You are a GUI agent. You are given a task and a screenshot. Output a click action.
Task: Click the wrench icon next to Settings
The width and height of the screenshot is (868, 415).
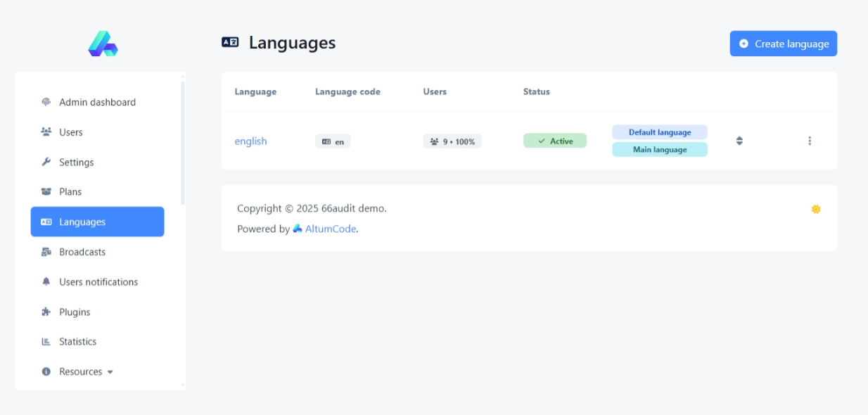coord(46,162)
